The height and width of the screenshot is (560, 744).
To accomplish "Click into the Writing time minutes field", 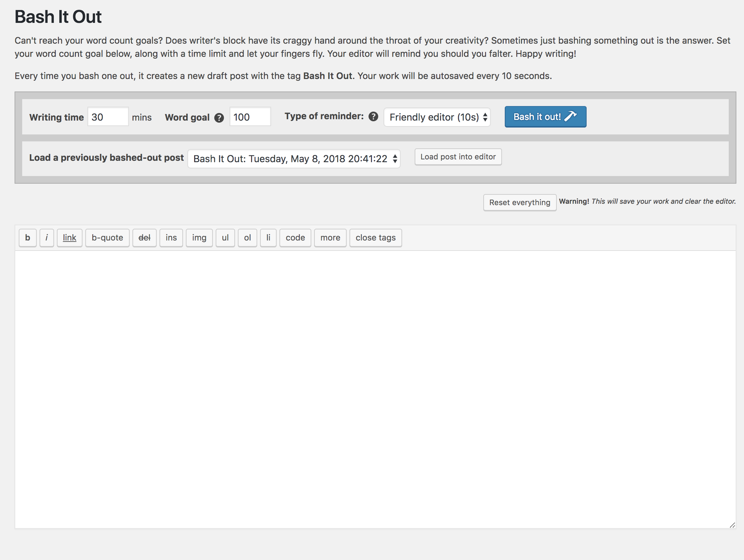I will click(108, 117).
